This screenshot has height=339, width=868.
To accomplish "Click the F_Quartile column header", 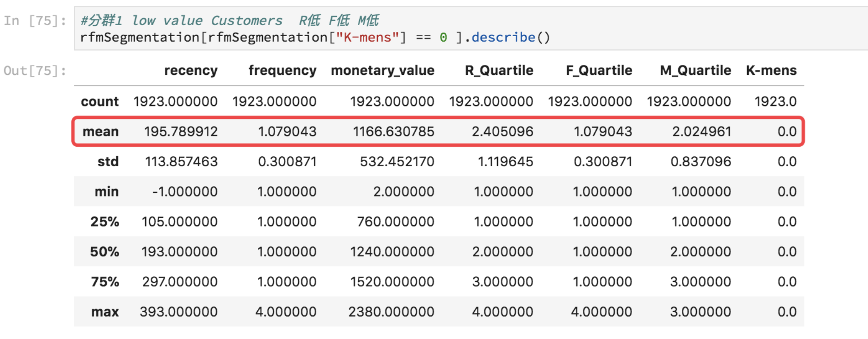I will (599, 70).
